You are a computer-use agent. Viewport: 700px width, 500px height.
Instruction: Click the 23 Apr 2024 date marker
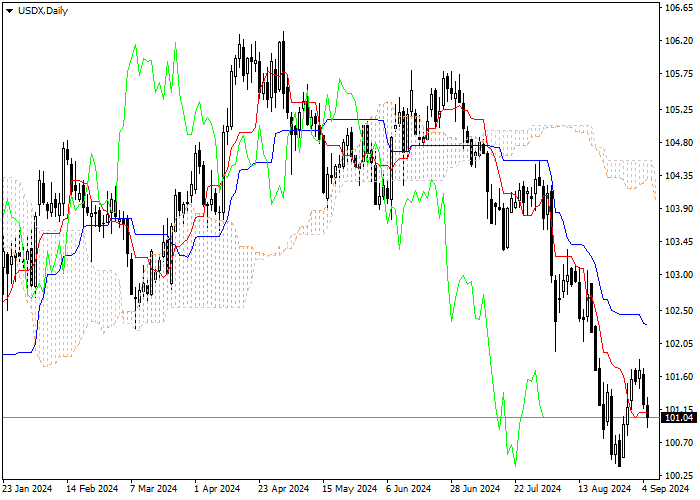pos(284,488)
